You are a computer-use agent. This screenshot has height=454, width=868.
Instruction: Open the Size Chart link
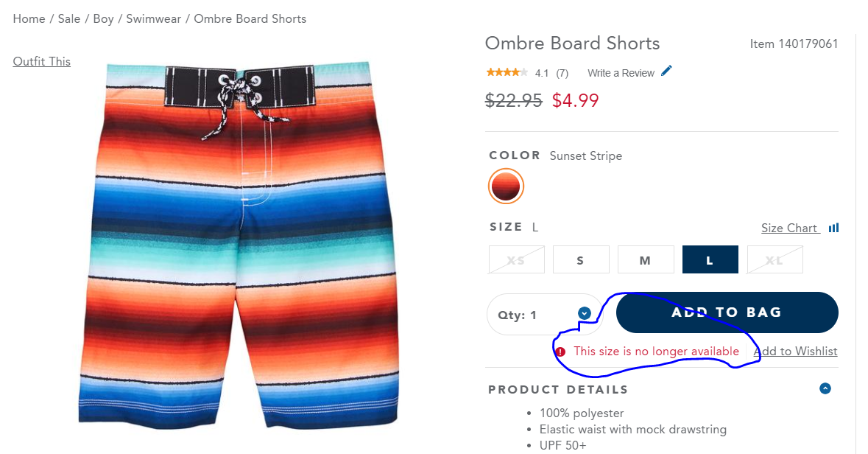789,228
